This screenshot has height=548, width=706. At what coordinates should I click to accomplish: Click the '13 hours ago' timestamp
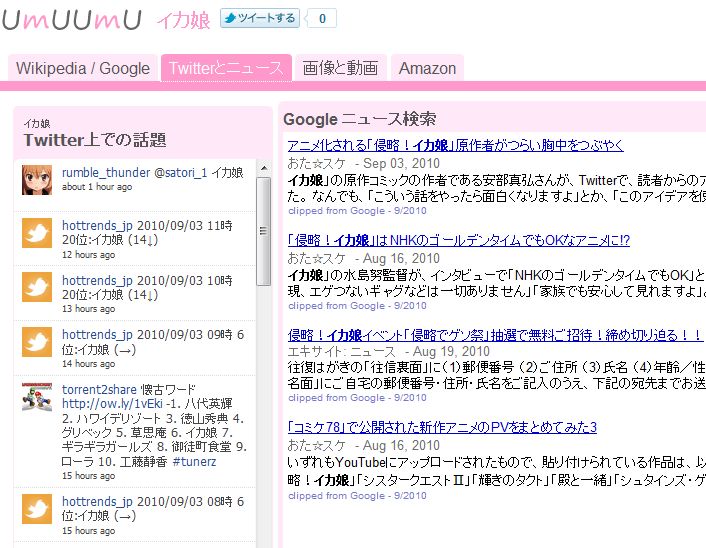click(x=88, y=309)
